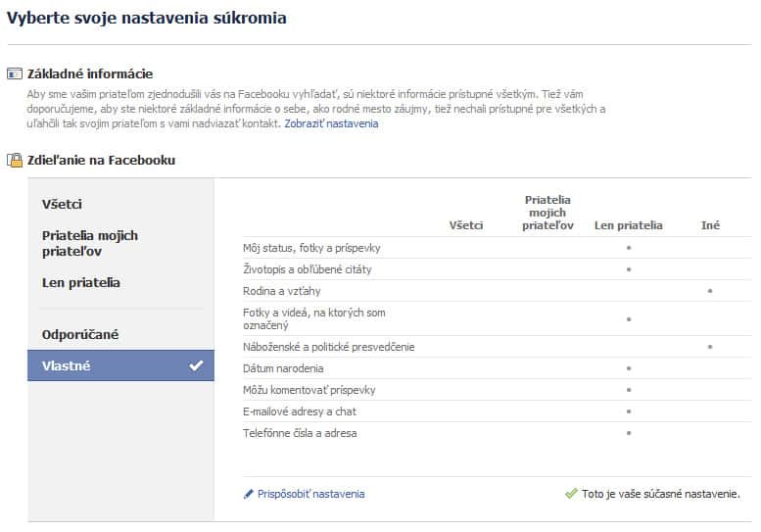
Task: Click the Náboženské a politické presvedčenie row label
Action: [328, 347]
